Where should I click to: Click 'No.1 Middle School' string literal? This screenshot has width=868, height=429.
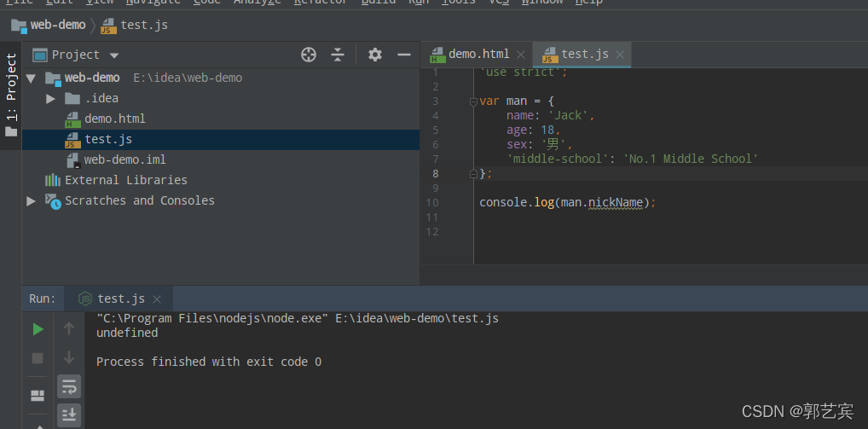click(691, 159)
